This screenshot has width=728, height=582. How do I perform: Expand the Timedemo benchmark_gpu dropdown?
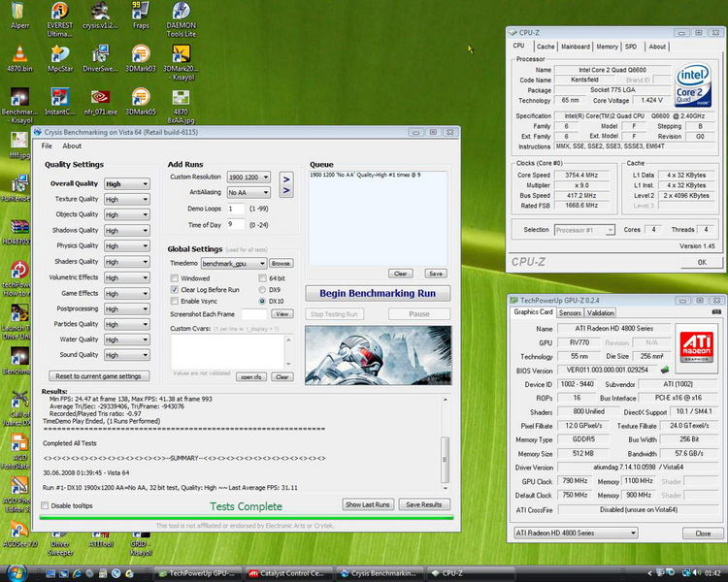pyautogui.click(x=234, y=263)
